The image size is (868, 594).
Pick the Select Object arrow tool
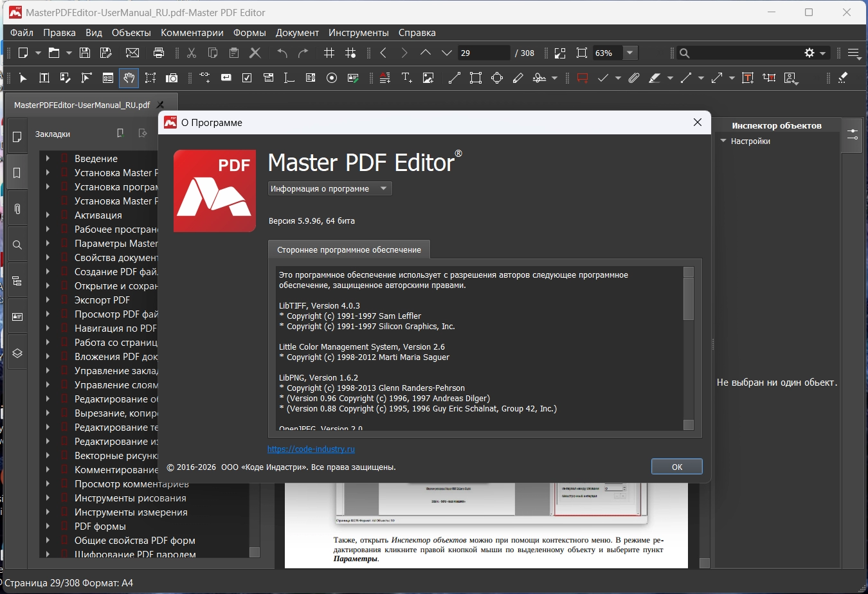pyautogui.click(x=23, y=78)
